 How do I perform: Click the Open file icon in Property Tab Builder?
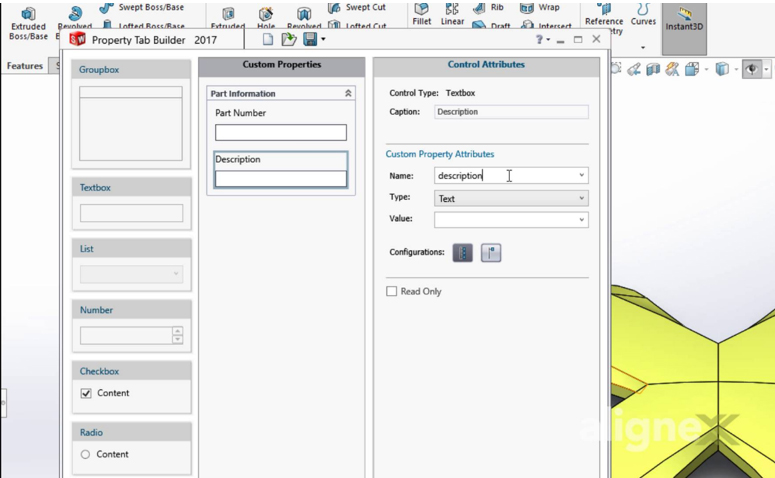(x=289, y=39)
